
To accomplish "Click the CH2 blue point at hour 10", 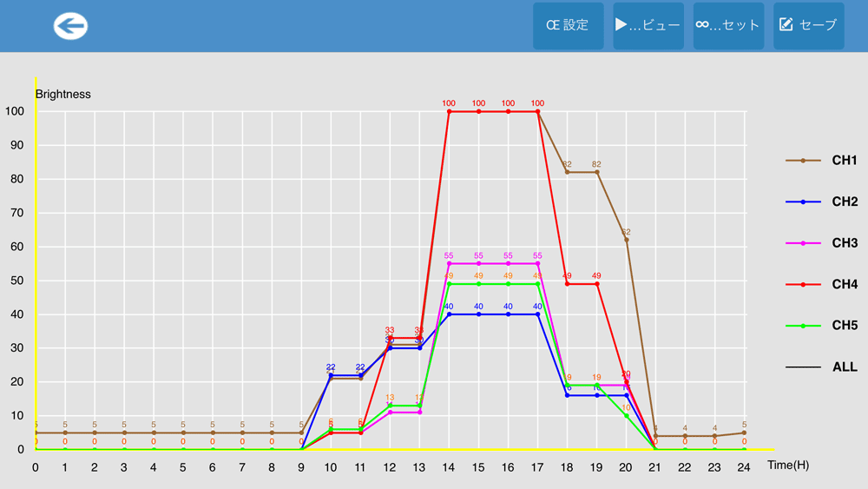I will coord(331,375).
